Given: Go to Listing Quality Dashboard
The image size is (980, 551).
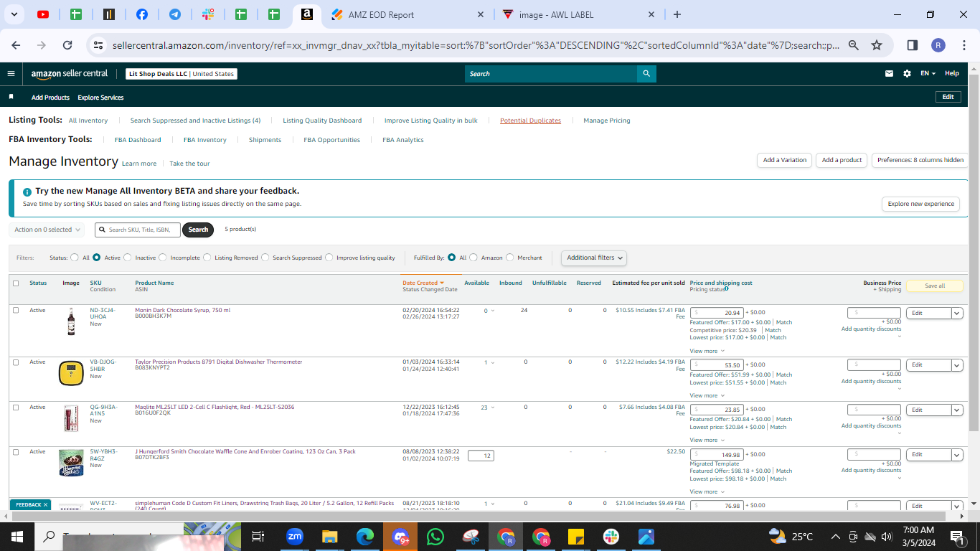Looking at the screenshot, I should point(322,121).
